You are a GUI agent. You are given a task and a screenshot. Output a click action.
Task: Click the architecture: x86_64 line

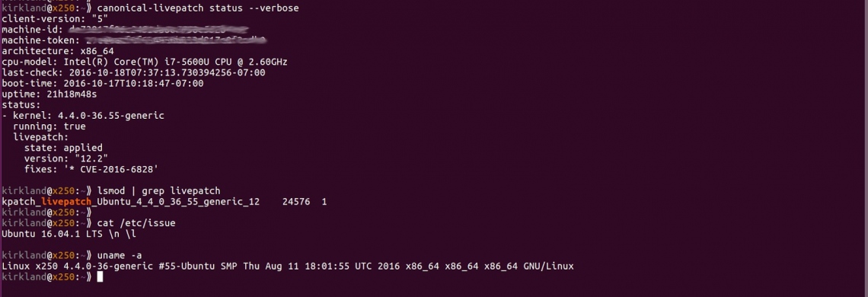[58, 51]
